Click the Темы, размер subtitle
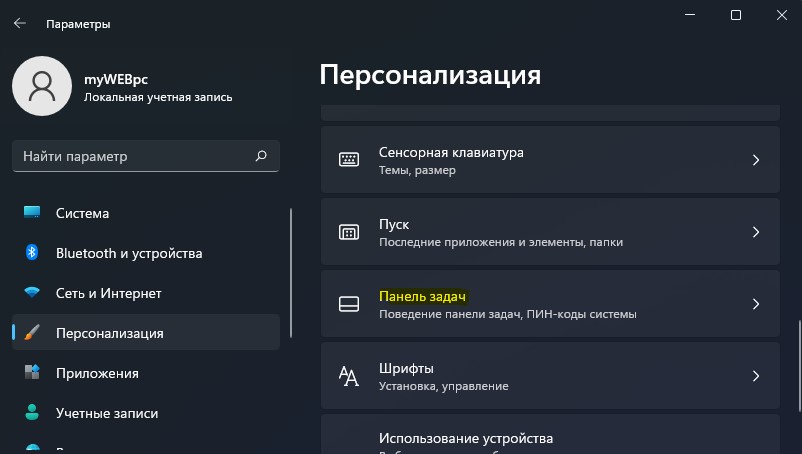The width and height of the screenshot is (802, 454). (x=417, y=170)
